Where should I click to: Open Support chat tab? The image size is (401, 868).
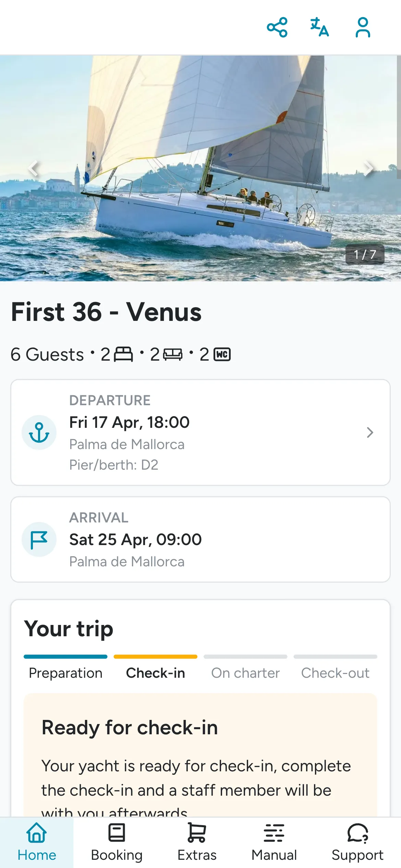pyautogui.click(x=357, y=842)
